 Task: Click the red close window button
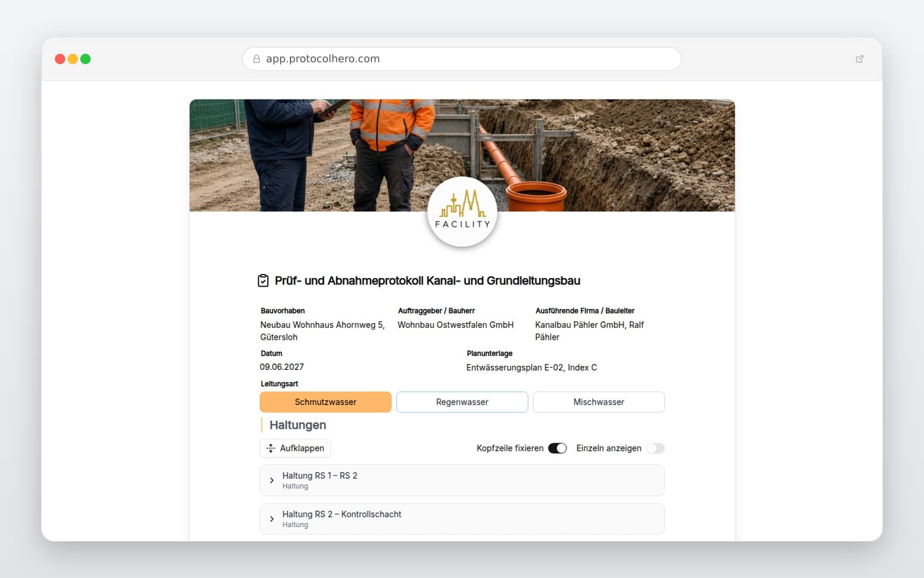pyautogui.click(x=60, y=59)
